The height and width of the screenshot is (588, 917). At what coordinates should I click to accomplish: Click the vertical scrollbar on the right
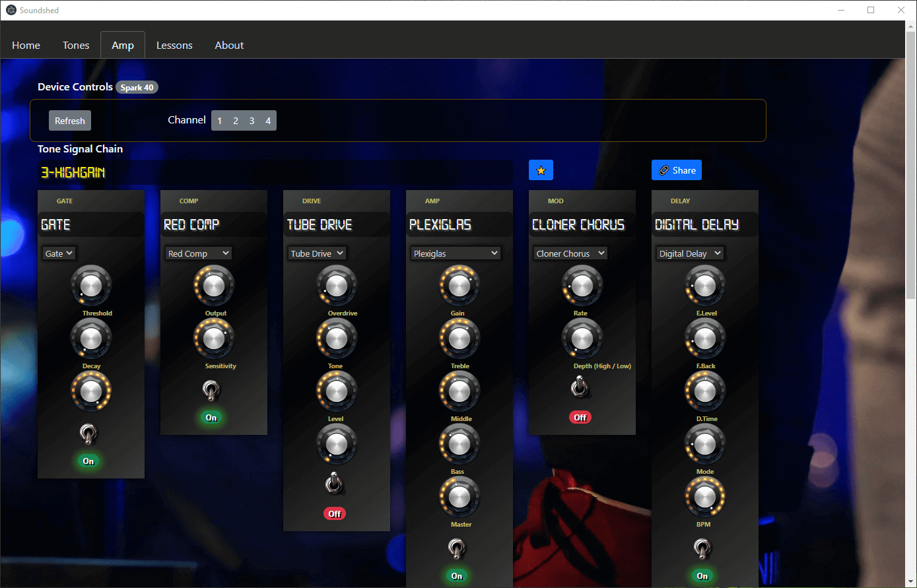tap(911, 165)
